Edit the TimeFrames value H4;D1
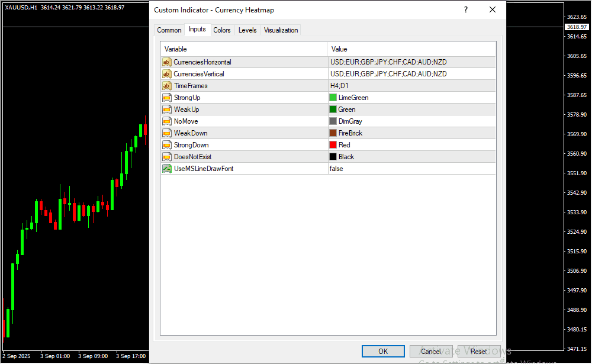The image size is (592, 364). 340,86
